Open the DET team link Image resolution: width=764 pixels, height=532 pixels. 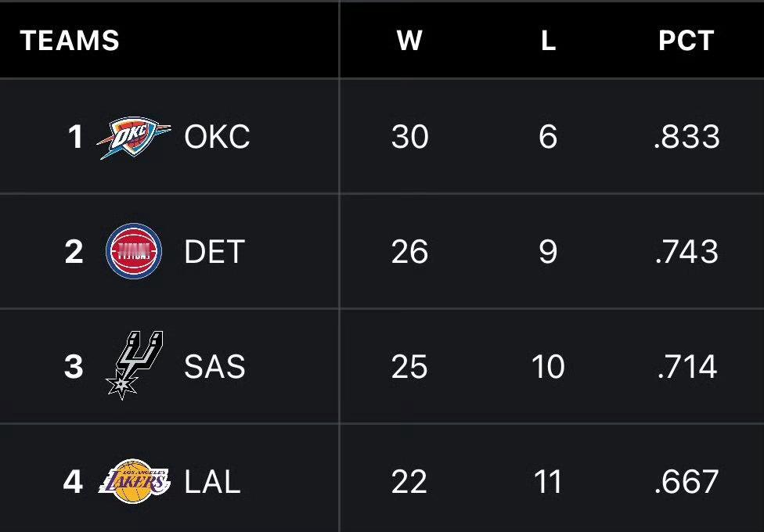214,252
